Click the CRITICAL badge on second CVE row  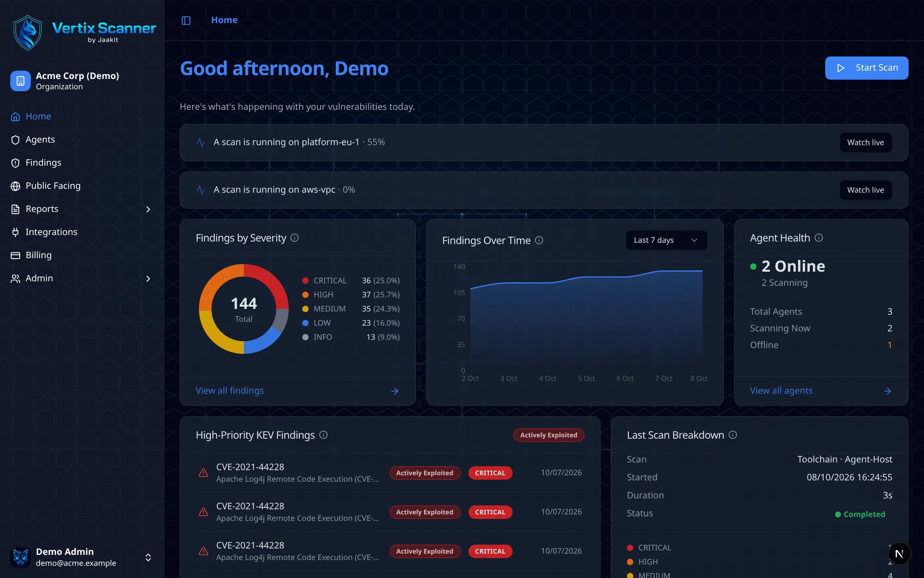490,512
